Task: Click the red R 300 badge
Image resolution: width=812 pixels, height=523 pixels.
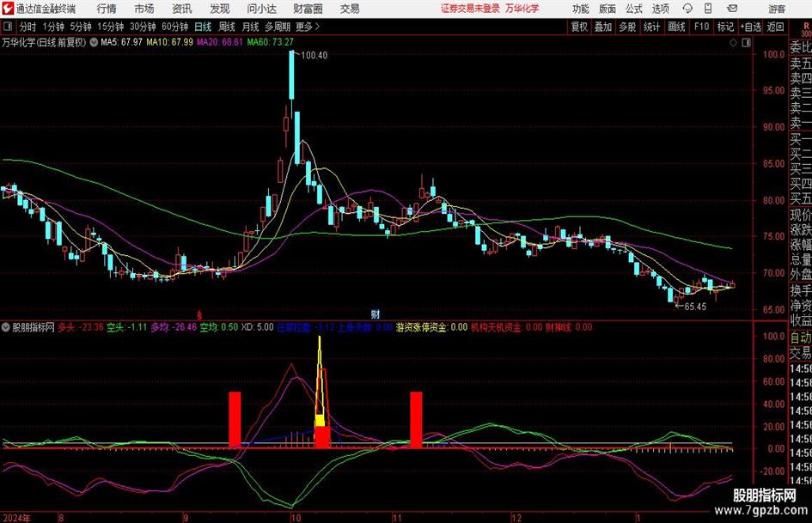Action: 805,30
